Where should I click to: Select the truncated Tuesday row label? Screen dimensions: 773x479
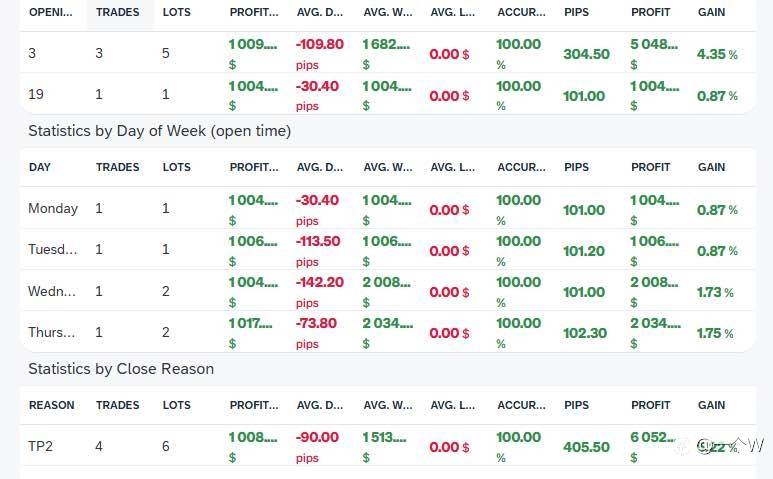pos(53,250)
